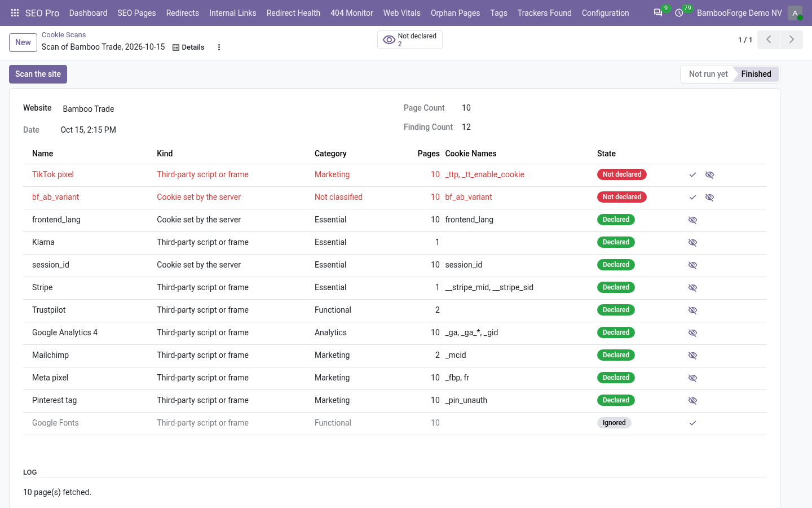Click the Bamboo Trade website field
The height and width of the screenshot is (508, 812).
pyautogui.click(x=89, y=109)
